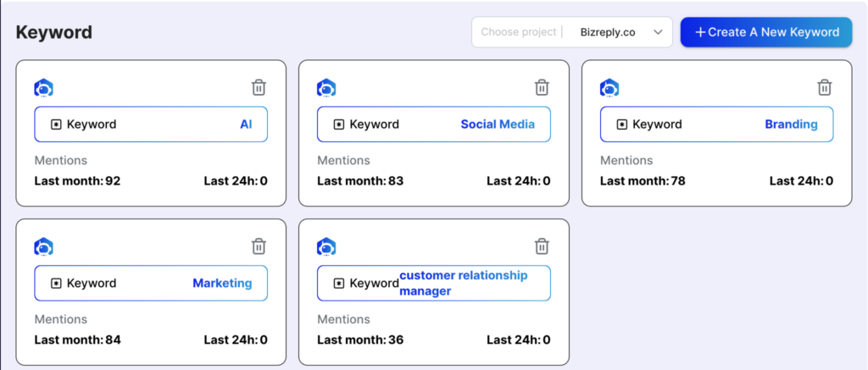Click the bot logo on Branding card

point(609,88)
